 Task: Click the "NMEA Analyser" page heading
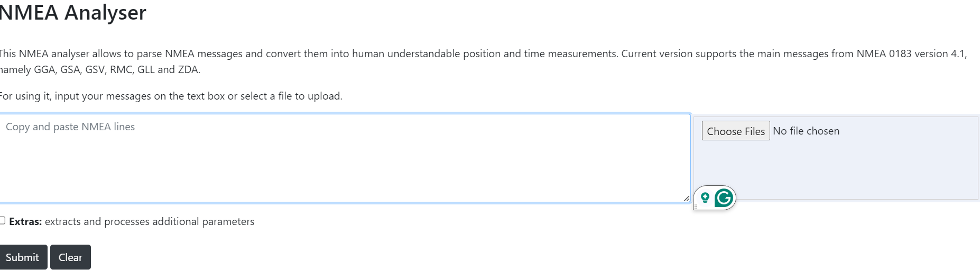(72, 13)
